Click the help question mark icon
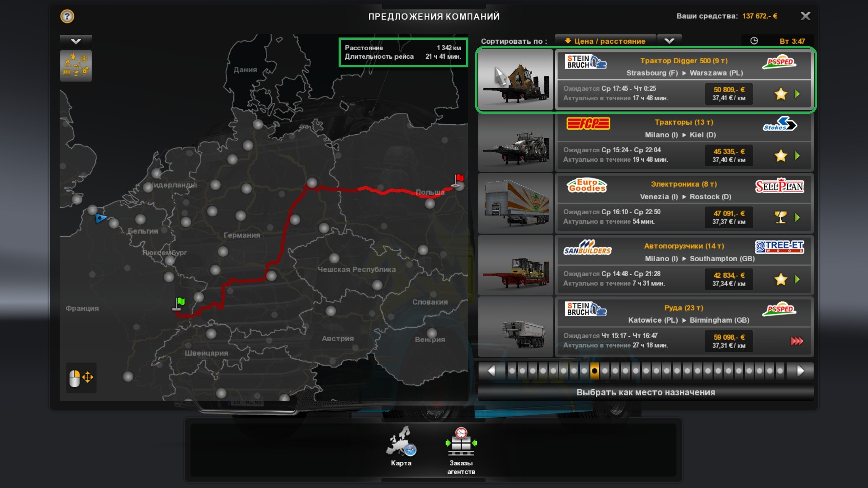Screen dimensions: 868x488 pos(67,17)
